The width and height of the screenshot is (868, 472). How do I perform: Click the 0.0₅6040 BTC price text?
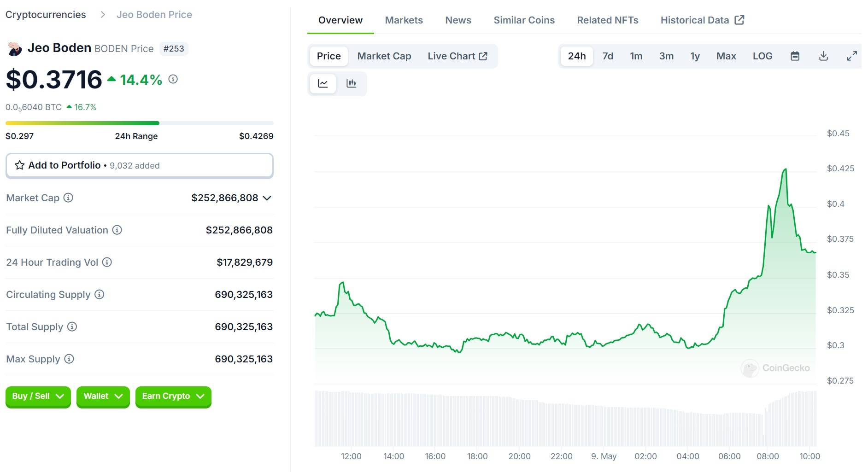(x=34, y=107)
